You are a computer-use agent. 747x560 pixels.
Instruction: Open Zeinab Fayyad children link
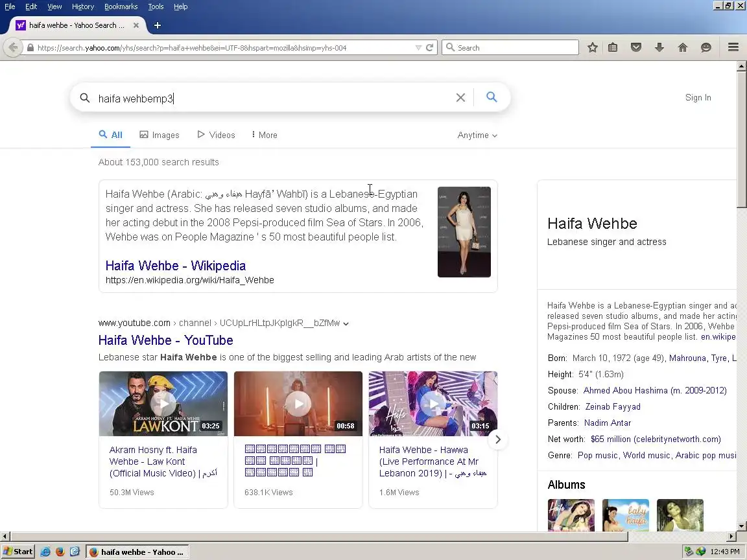click(x=613, y=406)
